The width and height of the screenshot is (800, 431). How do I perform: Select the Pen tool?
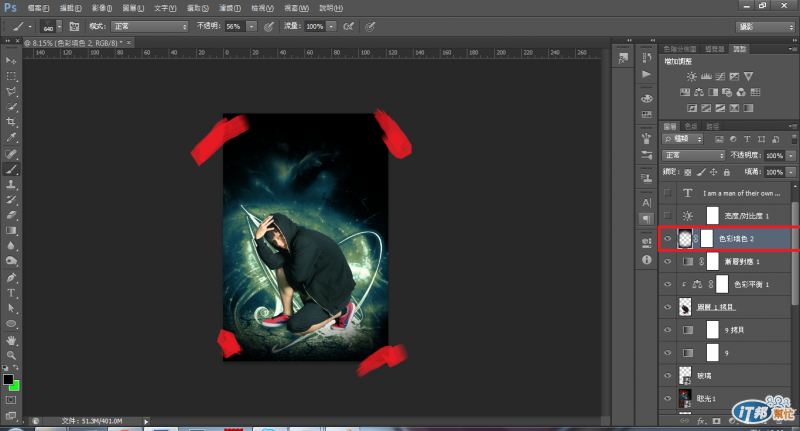11,277
